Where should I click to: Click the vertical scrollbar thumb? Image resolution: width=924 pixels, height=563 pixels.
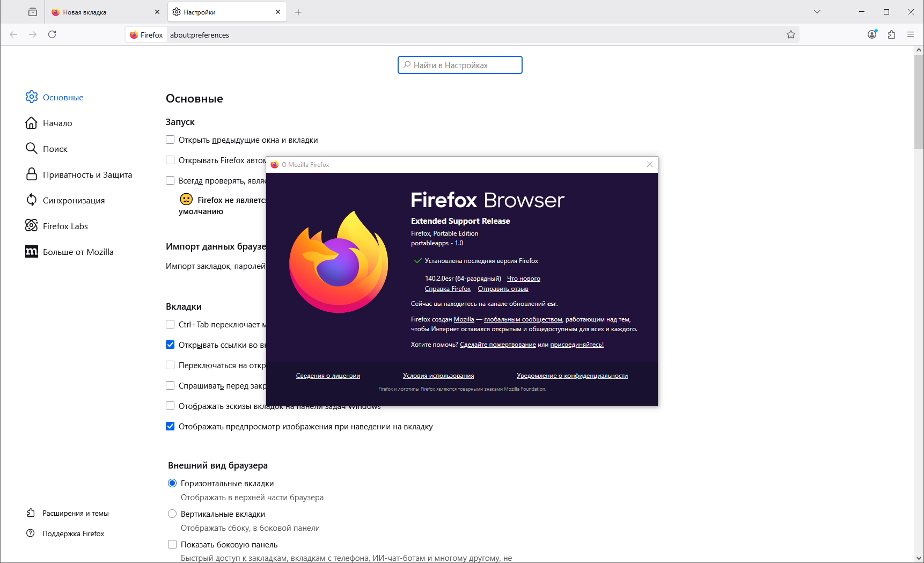(x=919, y=102)
